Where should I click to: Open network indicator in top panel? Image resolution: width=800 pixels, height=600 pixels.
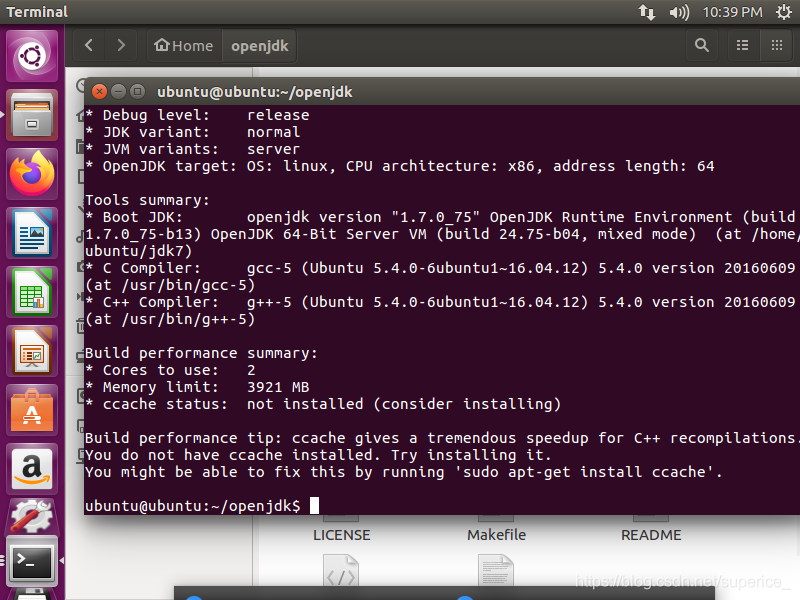[x=646, y=12]
